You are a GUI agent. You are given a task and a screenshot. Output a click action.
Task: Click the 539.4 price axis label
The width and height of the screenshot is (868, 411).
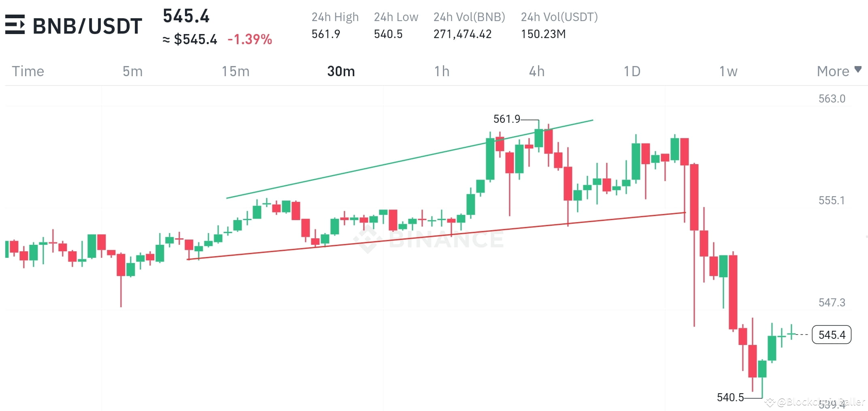click(832, 404)
